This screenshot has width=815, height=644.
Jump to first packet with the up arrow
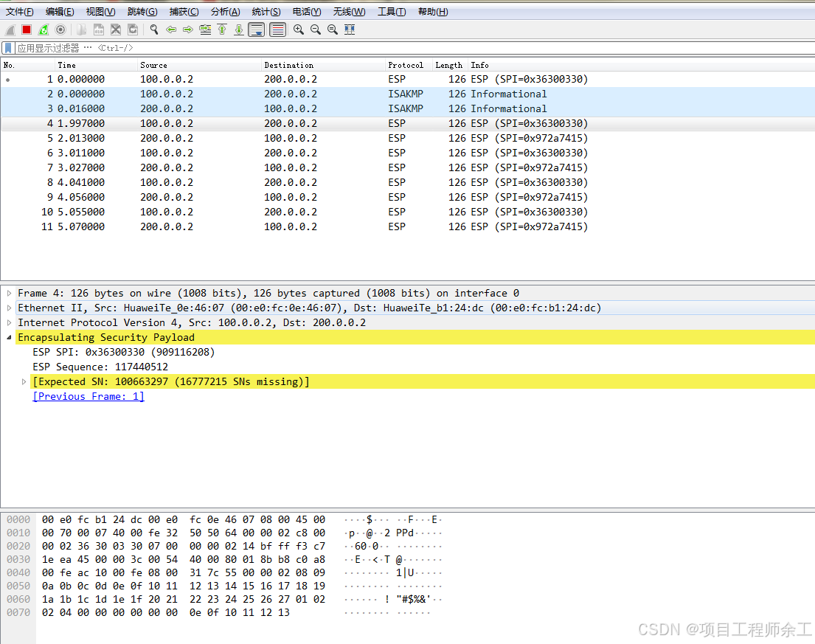[x=222, y=30]
